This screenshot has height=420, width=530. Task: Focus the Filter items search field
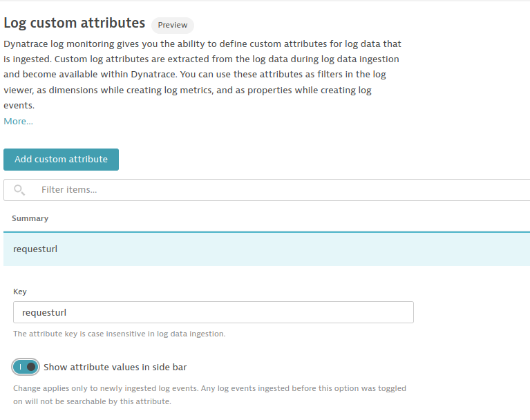pos(276,190)
